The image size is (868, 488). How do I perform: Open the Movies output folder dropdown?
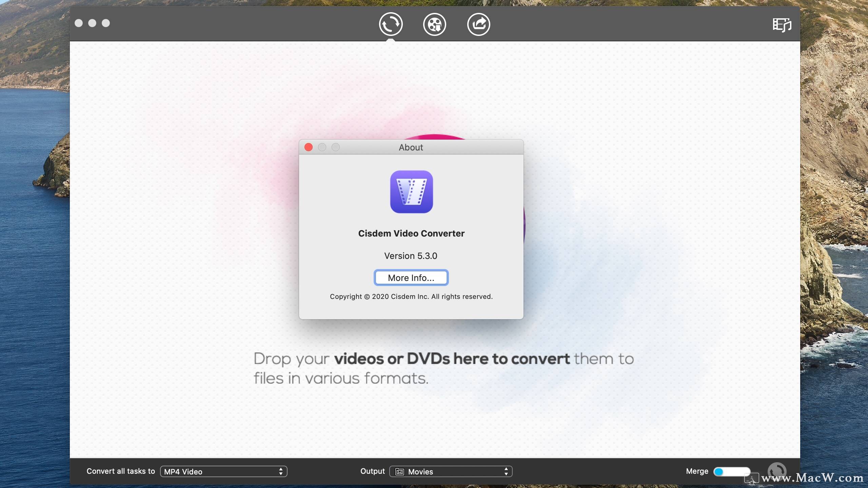tap(451, 471)
